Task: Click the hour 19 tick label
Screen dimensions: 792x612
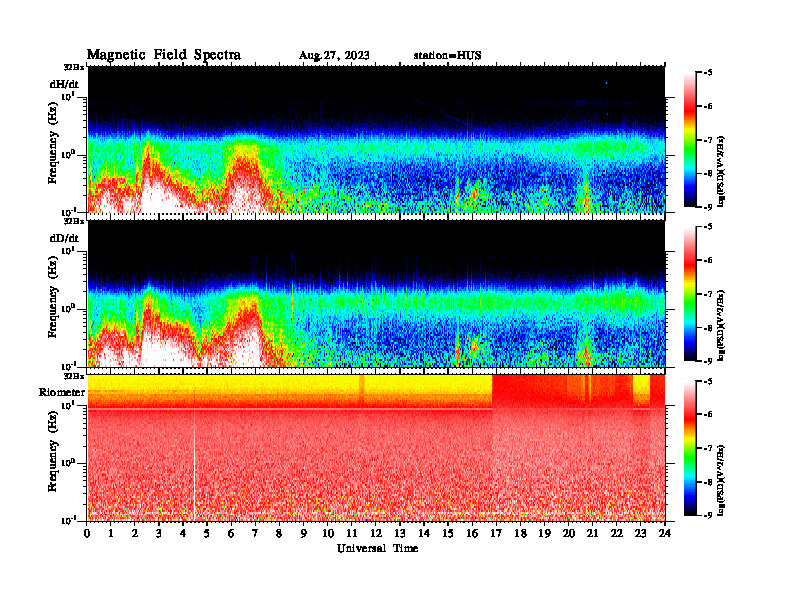Action: pos(544,533)
